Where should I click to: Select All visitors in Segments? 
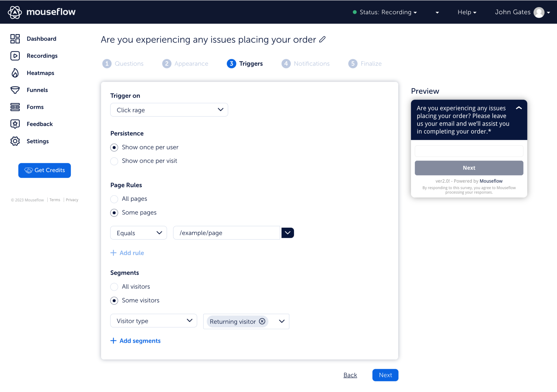coord(114,287)
